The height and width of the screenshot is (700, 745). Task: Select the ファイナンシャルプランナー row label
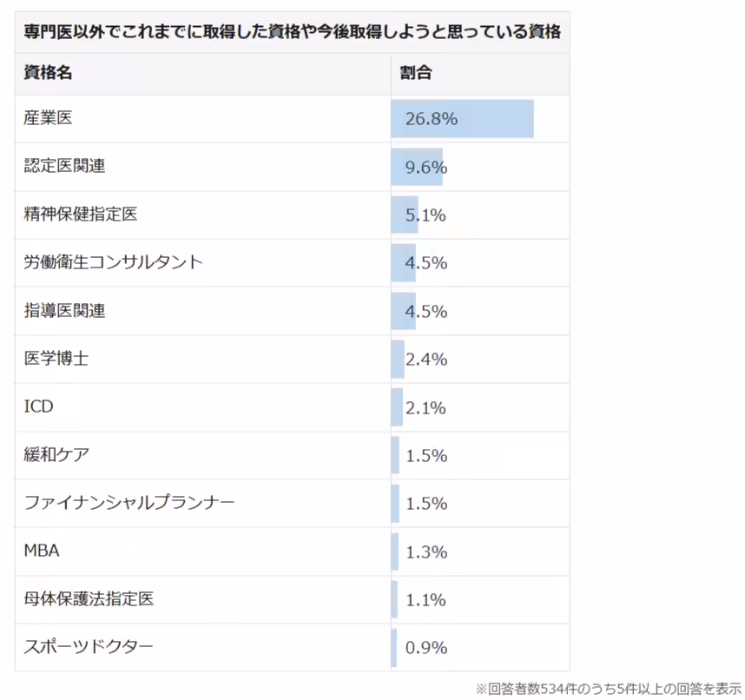129,502
